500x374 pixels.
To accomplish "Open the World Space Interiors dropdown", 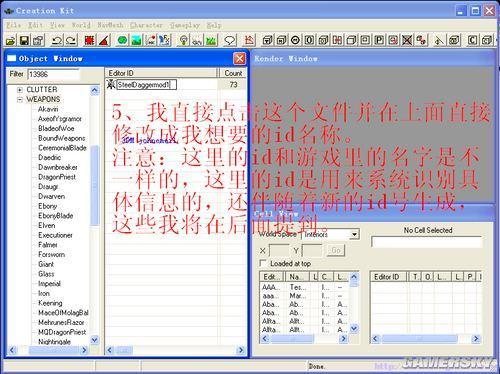I will click(x=354, y=235).
